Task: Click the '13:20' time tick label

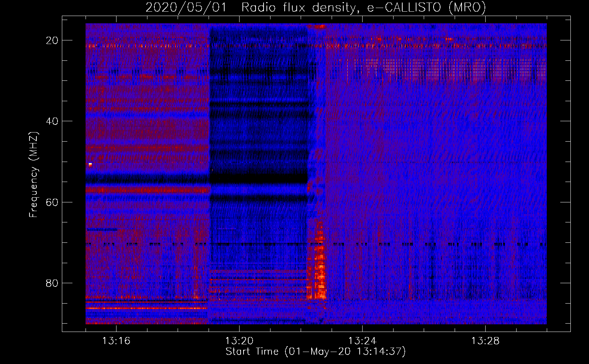Action: pyautogui.click(x=239, y=341)
